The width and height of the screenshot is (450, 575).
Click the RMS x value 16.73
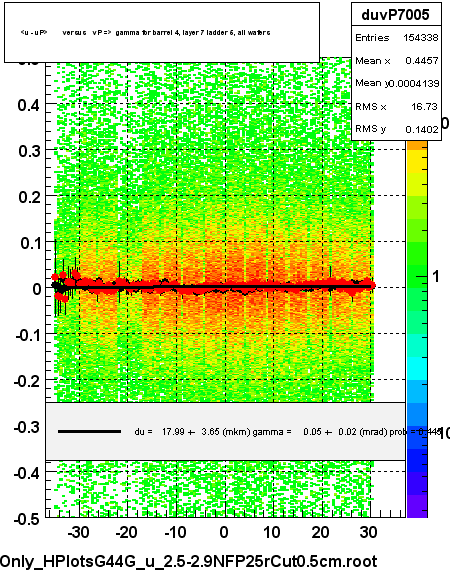(x=424, y=106)
